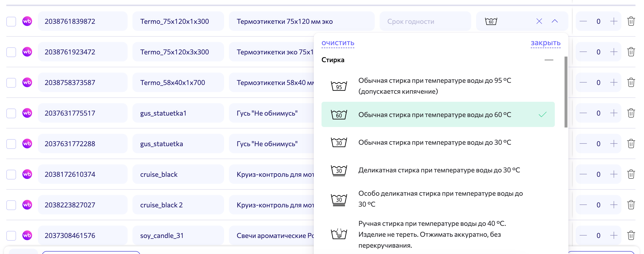Click the wb logo in row 2038223827027
The image size is (644, 254).
tap(27, 205)
